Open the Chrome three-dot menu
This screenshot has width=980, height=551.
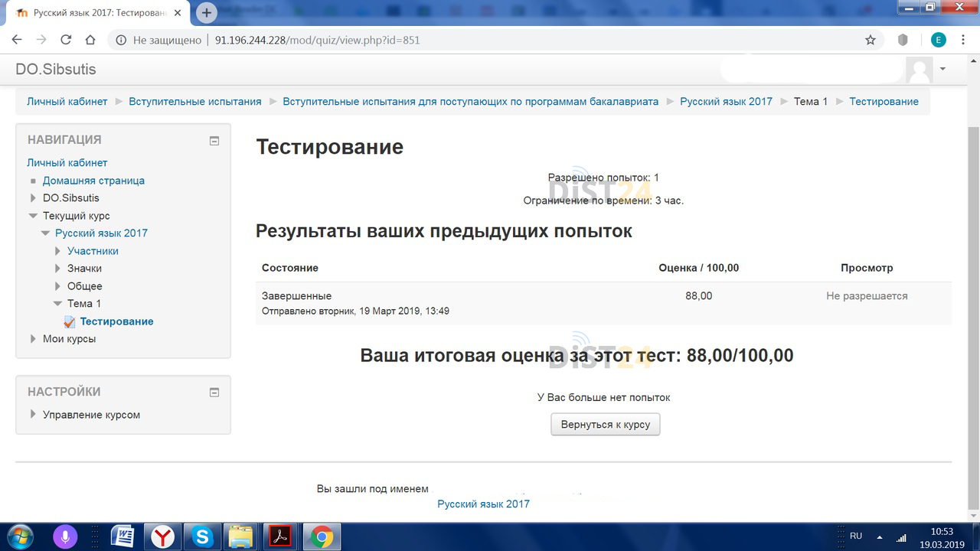(962, 40)
